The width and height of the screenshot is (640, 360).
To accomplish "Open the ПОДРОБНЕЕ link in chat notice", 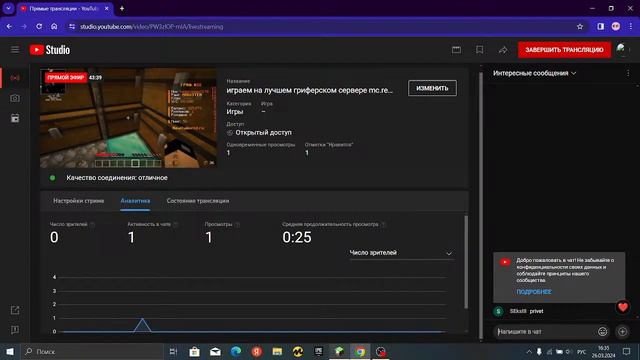I will (x=534, y=292).
